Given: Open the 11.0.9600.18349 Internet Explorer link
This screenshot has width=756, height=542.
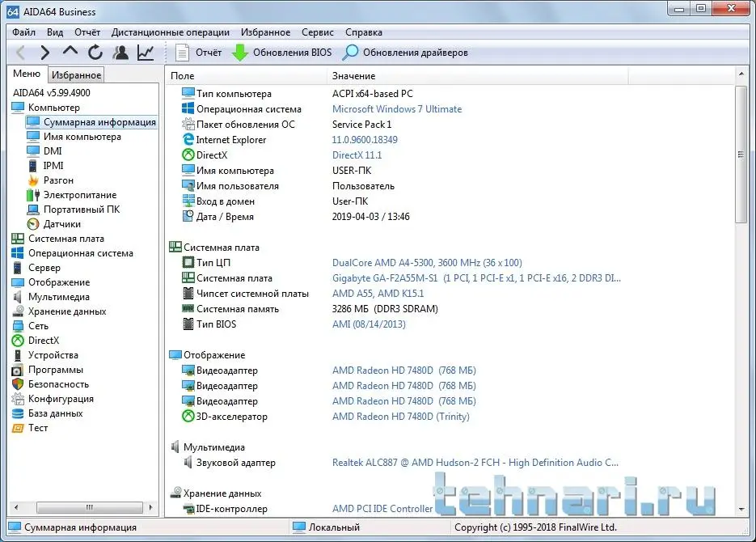Looking at the screenshot, I should point(365,140).
